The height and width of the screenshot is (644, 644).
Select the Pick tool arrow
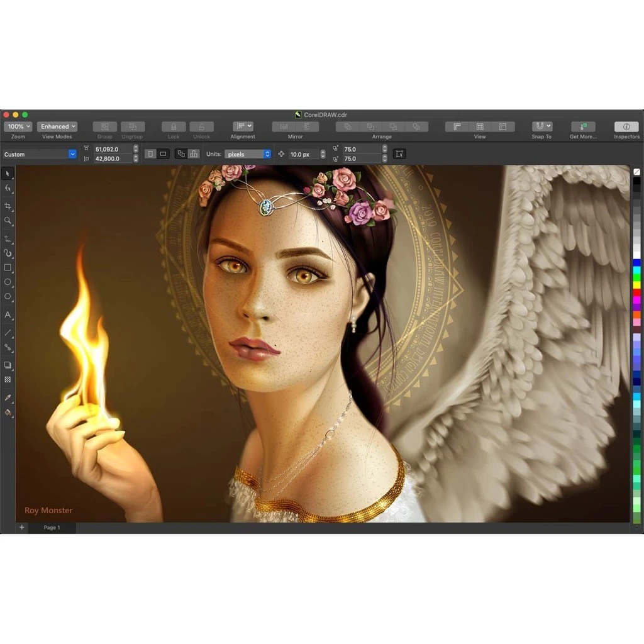tap(8, 174)
